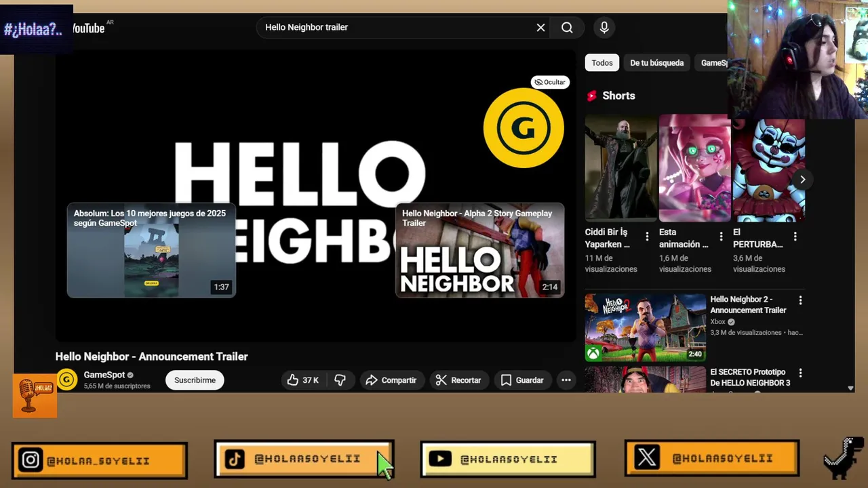Click the pixel dinosaur icon
This screenshot has height=488, width=868.
[x=844, y=458]
